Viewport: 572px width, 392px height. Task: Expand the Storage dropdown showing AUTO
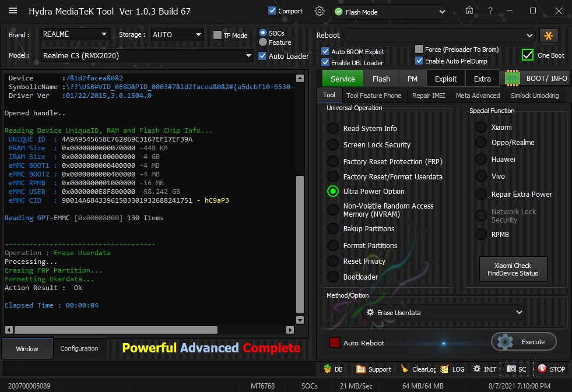pos(178,34)
